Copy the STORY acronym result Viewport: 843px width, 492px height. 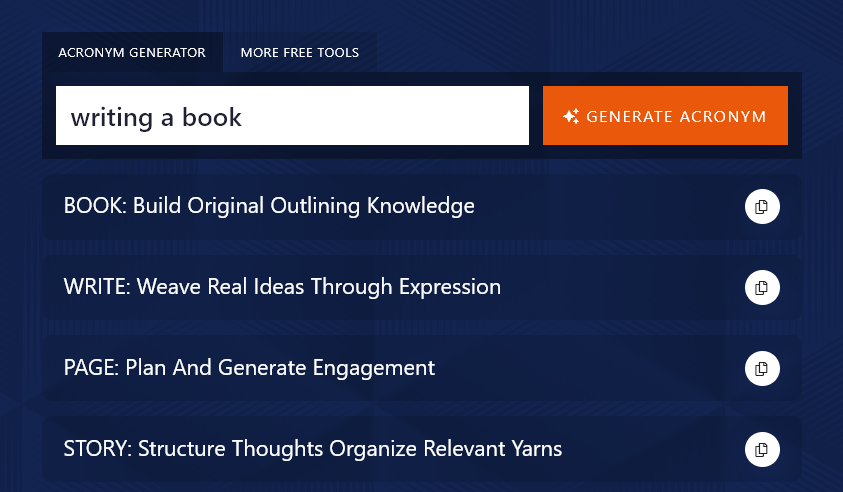coord(762,450)
